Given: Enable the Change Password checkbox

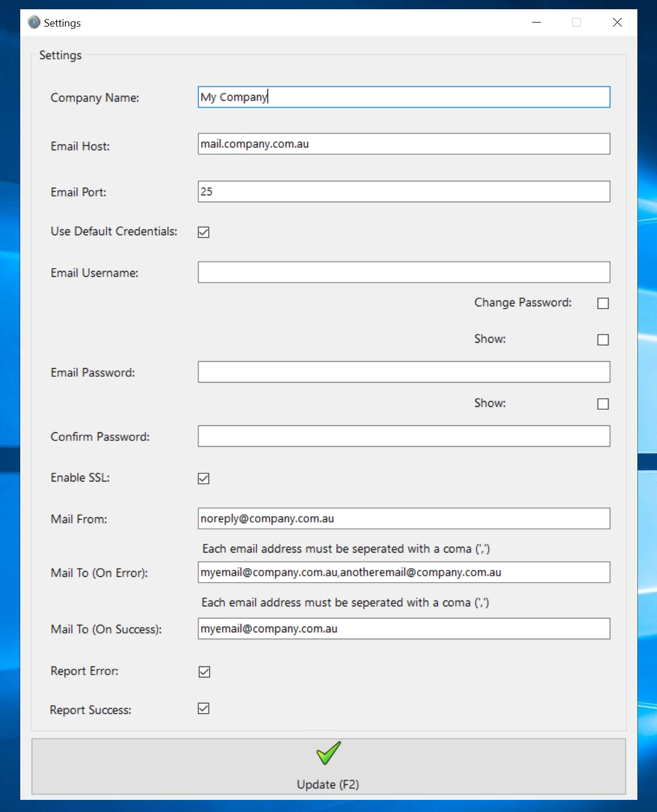Looking at the screenshot, I should click(603, 303).
